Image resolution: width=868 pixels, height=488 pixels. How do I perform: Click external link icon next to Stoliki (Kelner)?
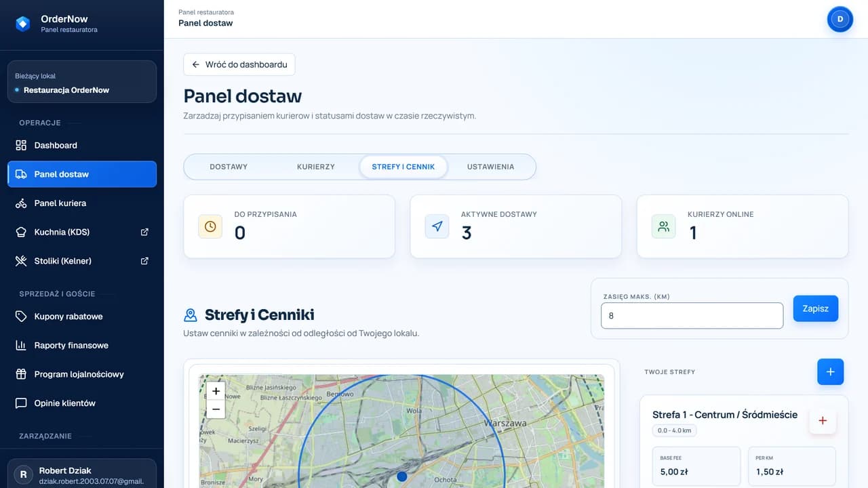144,261
